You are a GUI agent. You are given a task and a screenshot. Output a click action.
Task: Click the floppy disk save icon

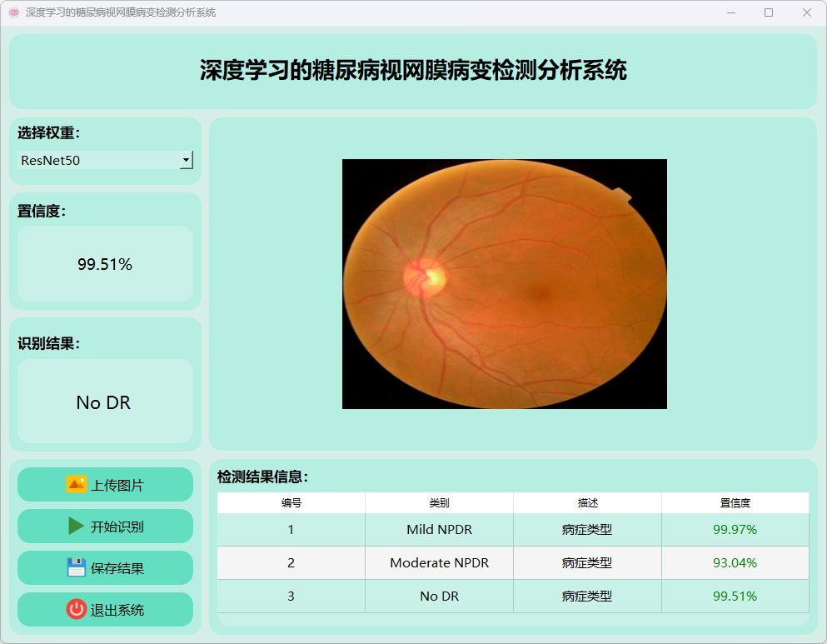[x=77, y=567]
